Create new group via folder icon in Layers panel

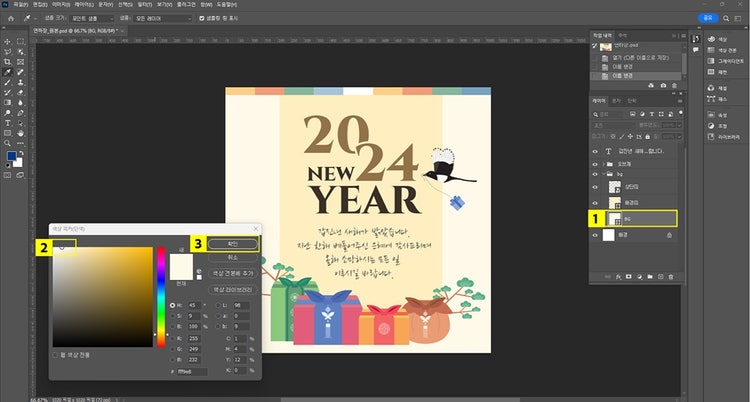[650, 277]
